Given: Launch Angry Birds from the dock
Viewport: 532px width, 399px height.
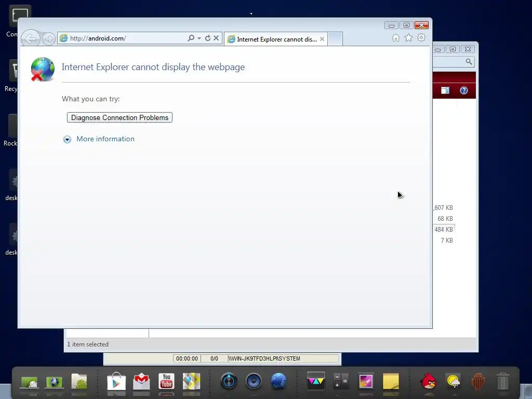Looking at the screenshot, I should tap(428, 381).
